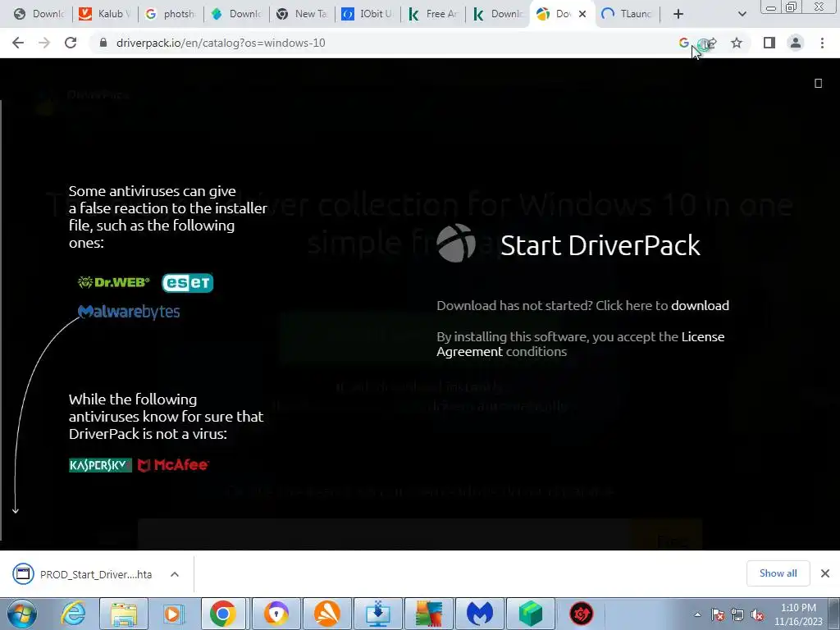Image resolution: width=840 pixels, height=630 pixels.
Task: Switch to the New Tab tab
Action: click(302, 14)
